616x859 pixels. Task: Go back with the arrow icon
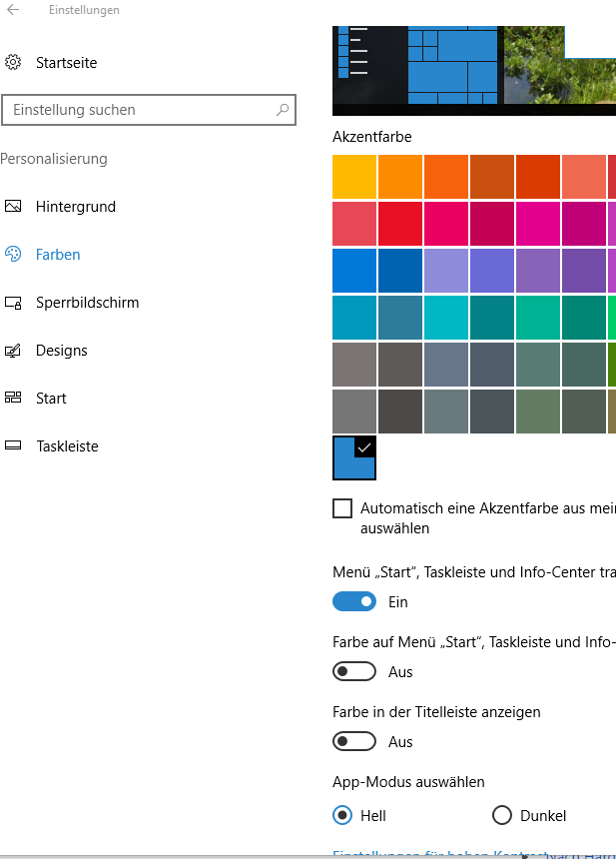pyautogui.click(x=13, y=10)
